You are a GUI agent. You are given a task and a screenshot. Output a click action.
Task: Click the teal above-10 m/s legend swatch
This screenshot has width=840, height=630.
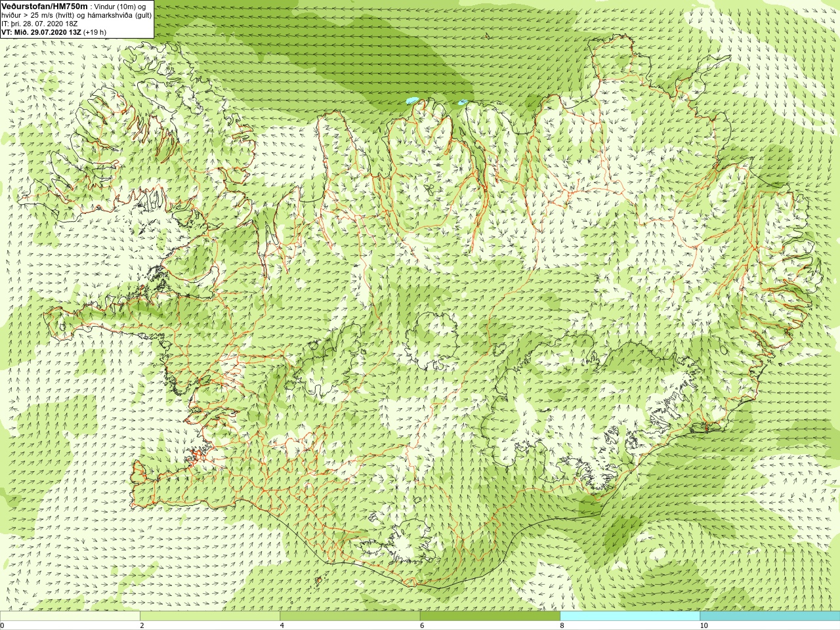(770, 616)
